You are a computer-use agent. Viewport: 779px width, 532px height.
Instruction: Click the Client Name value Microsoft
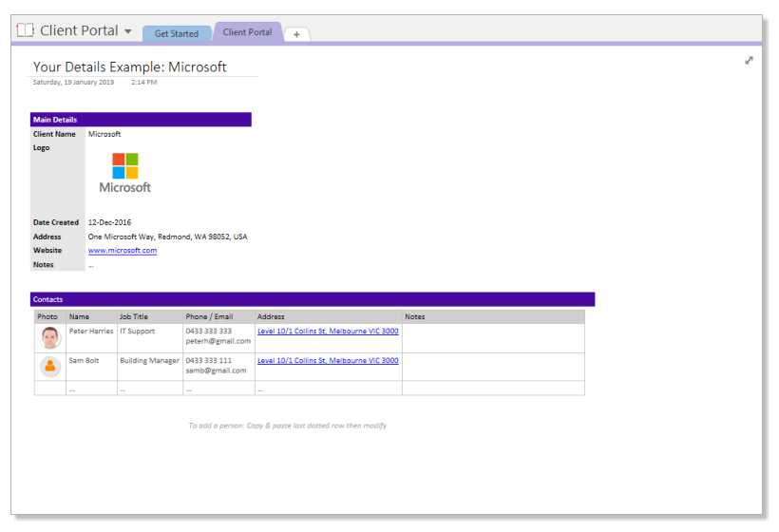(x=104, y=134)
